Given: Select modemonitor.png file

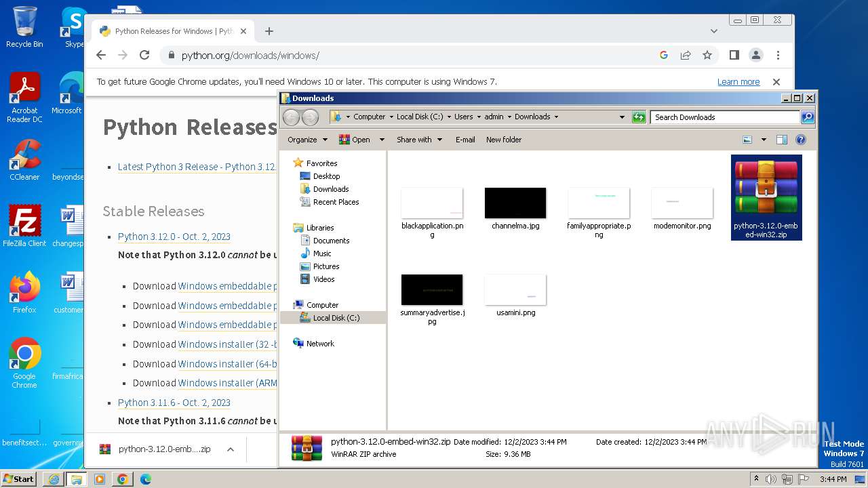Looking at the screenshot, I should [x=682, y=209].
